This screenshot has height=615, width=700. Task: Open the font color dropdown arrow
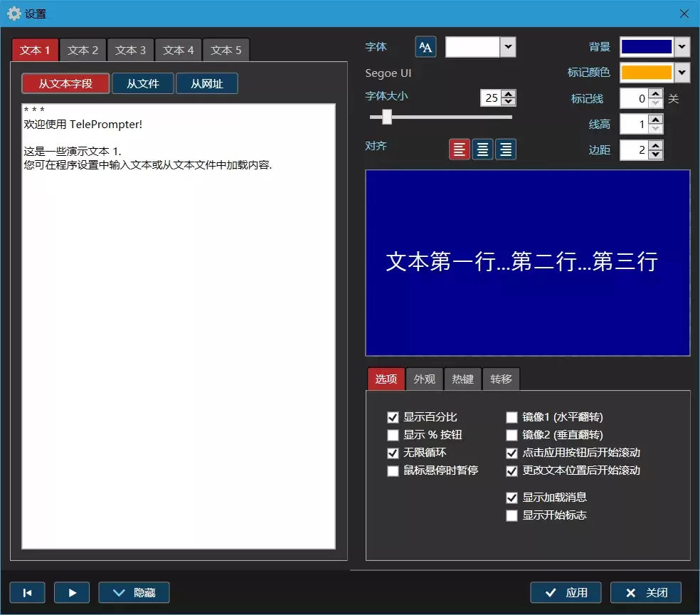coord(508,47)
